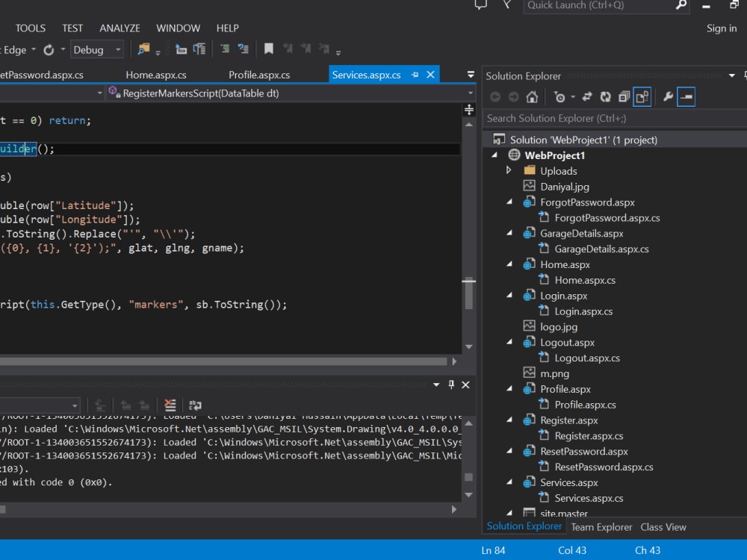Open the ANALYZE menu

120,28
